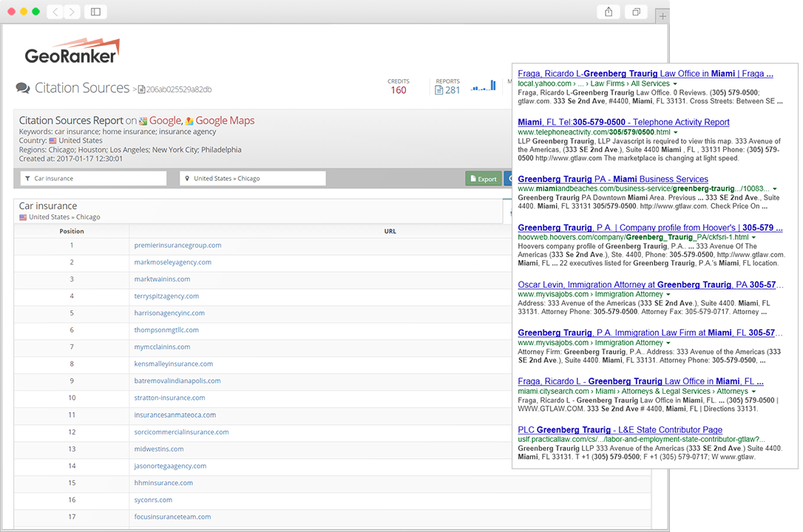Open mymcclainins.com link
The width and height of the screenshot is (803, 532).
pyautogui.click(x=162, y=347)
